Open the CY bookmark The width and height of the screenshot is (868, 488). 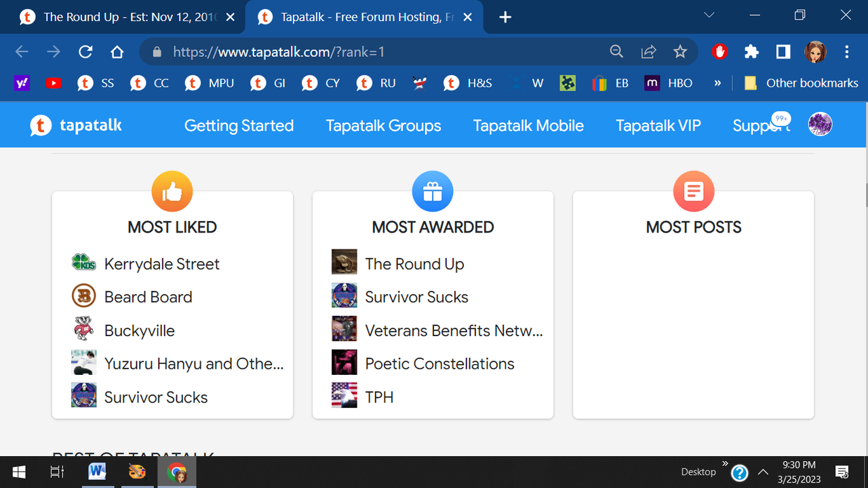(321, 83)
